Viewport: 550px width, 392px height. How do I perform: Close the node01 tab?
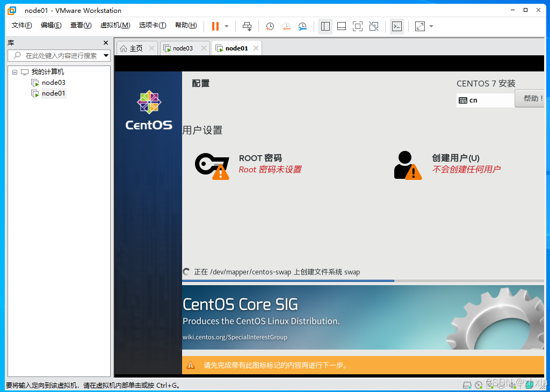point(256,48)
